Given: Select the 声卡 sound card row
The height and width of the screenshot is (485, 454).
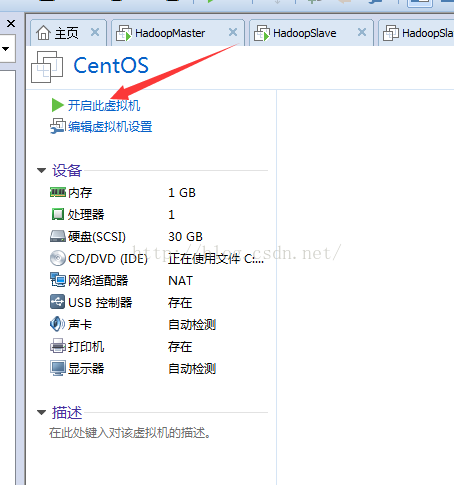Looking at the screenshot, I should (x=158, y=324).
